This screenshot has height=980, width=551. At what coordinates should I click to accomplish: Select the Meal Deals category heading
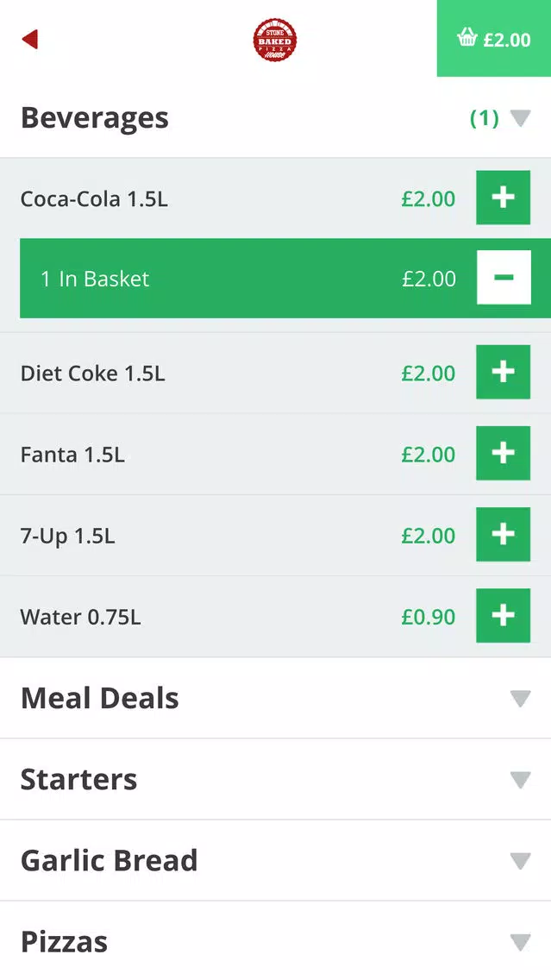pos(100,698)
